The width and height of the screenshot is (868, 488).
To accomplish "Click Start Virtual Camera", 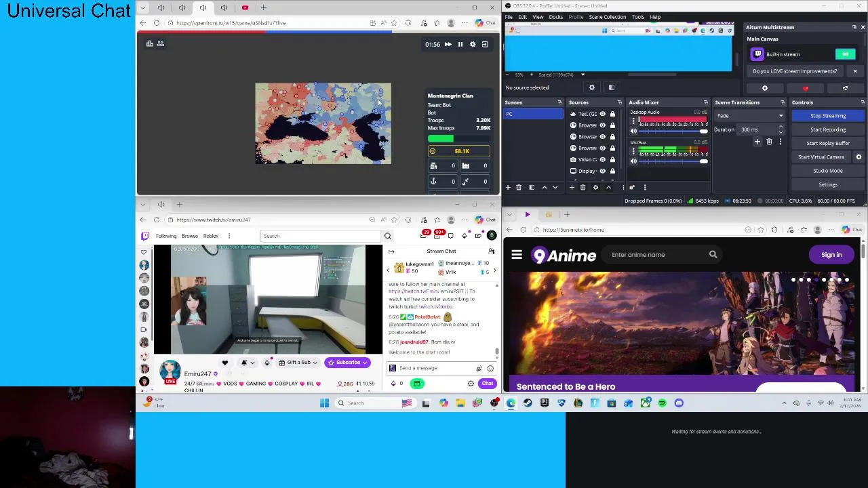I will click(x=821, y=157).
